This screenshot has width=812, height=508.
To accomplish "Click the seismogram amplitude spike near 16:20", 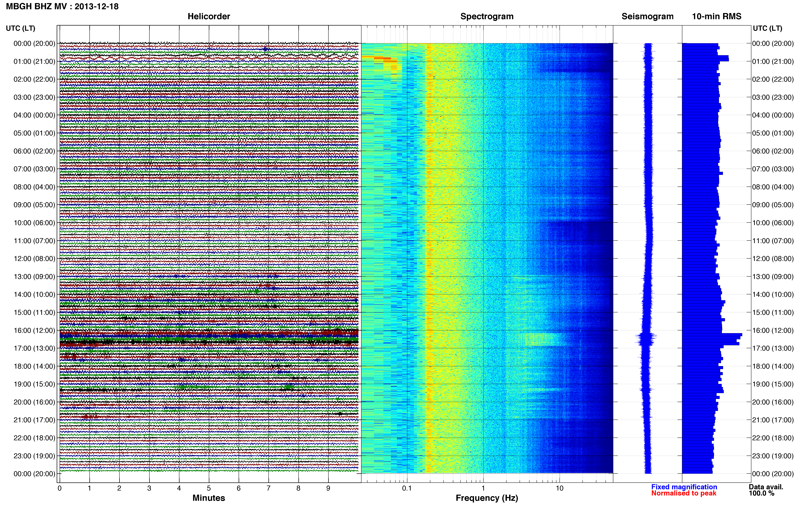I will pos(645,336).
